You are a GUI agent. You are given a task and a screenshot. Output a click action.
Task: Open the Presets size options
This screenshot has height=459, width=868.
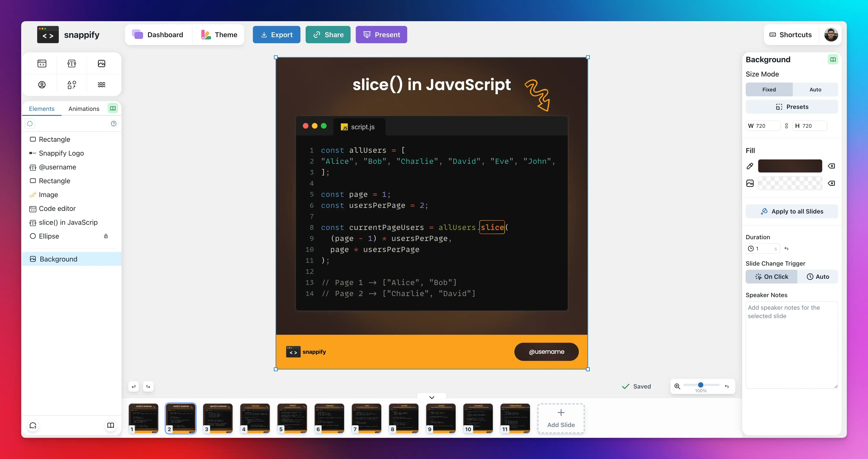tap(791, 107)
